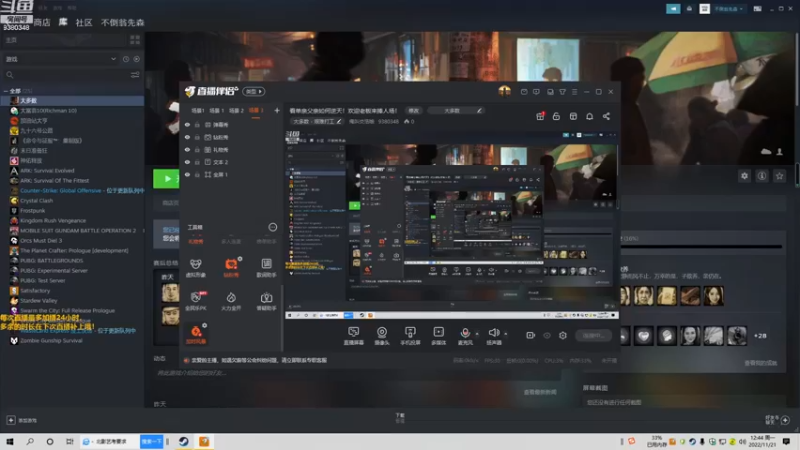Click share icon in streaming app
The image size is (800, 450).
(606, 116)
